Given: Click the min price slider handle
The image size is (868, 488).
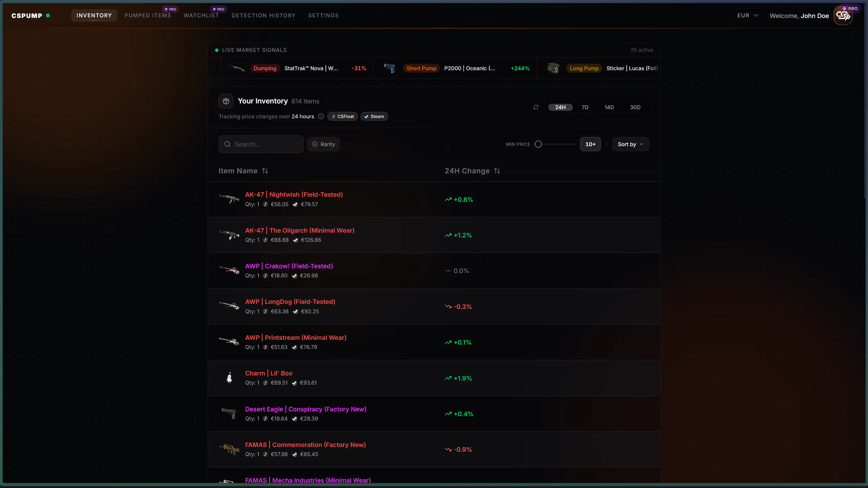Looking at the screenshot, I should [538, 144].
